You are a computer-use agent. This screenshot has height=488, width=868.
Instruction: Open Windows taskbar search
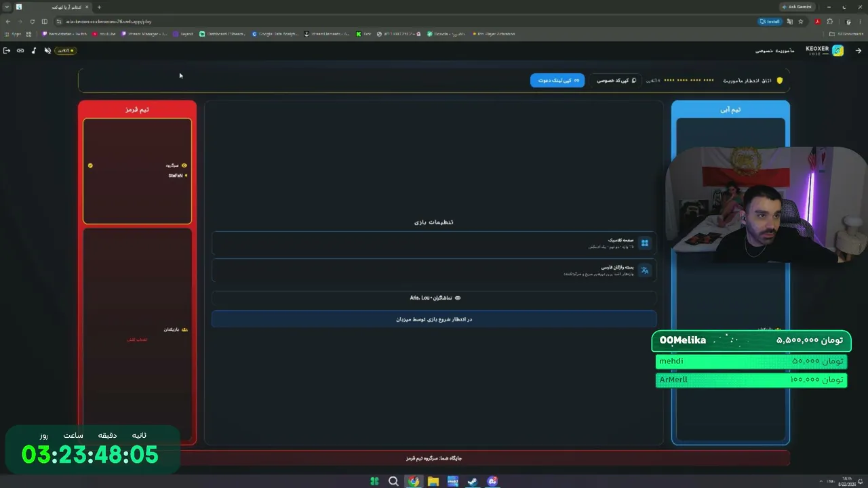pos(393,481)
